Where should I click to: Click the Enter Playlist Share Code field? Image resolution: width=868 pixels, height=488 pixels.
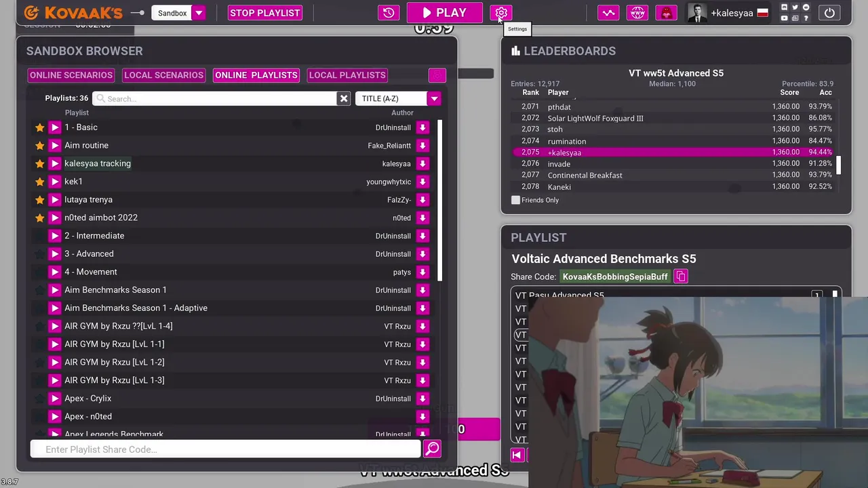click(x=225, y=449)
